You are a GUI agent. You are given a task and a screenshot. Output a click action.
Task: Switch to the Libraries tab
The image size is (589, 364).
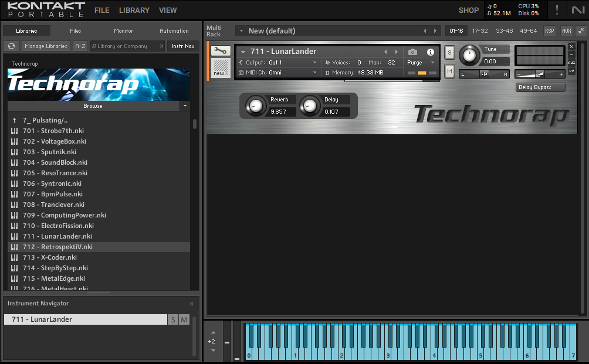[26, 30]
